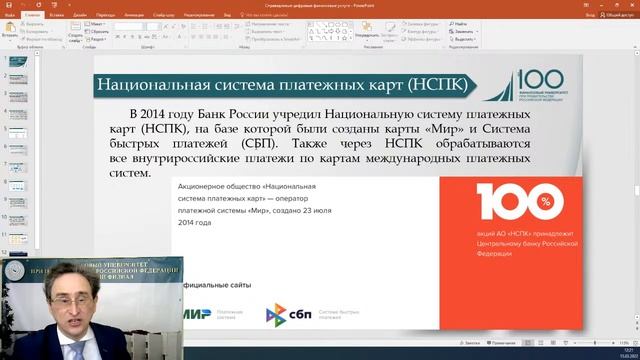Click the Save icon in the quick access toolbar
Viewport: 640px width, 360px height.
pyautogui.click(x=9, y=5)
